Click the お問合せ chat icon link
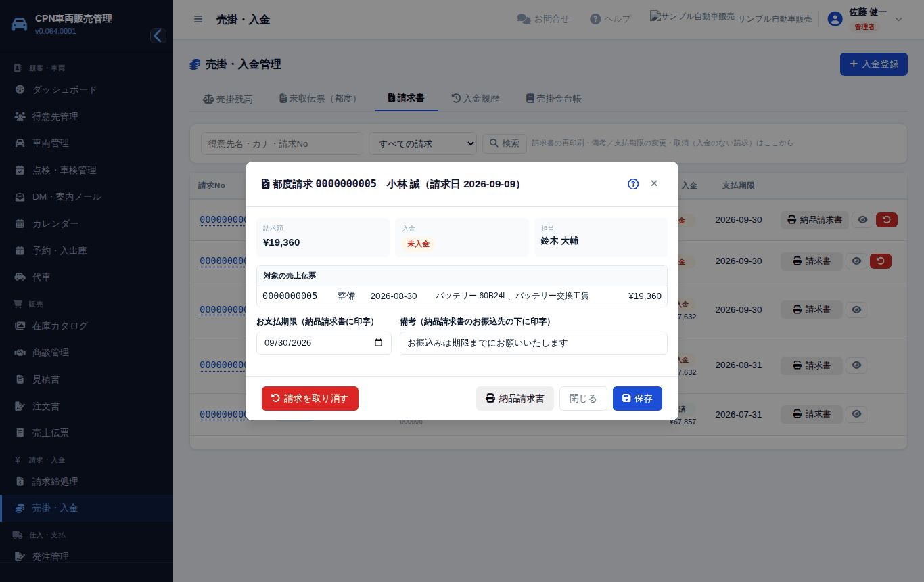 pos(543,19)
